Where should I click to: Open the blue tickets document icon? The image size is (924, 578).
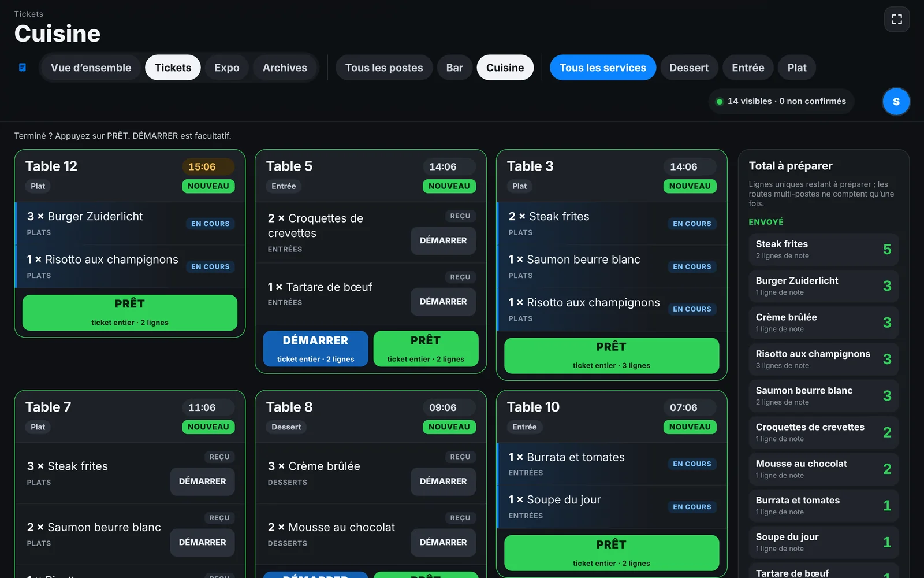click(x=23, y=68)
